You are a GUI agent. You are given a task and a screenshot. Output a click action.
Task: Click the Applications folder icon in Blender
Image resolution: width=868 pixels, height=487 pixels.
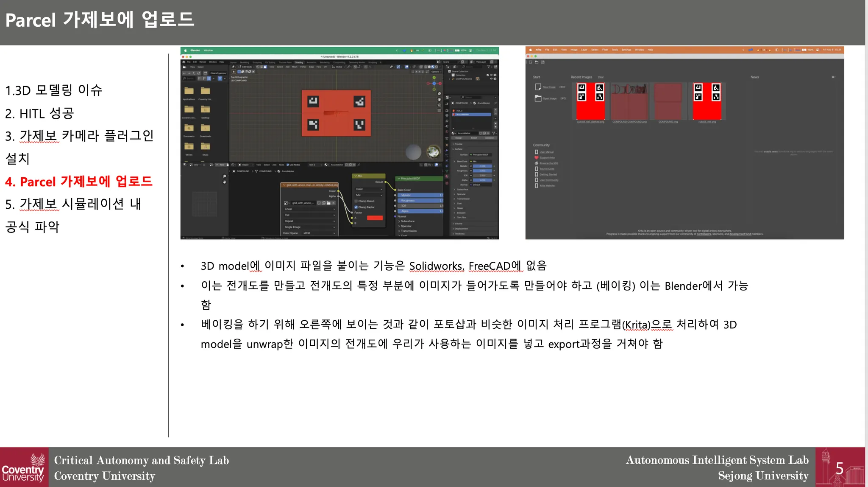pos(189,91)
